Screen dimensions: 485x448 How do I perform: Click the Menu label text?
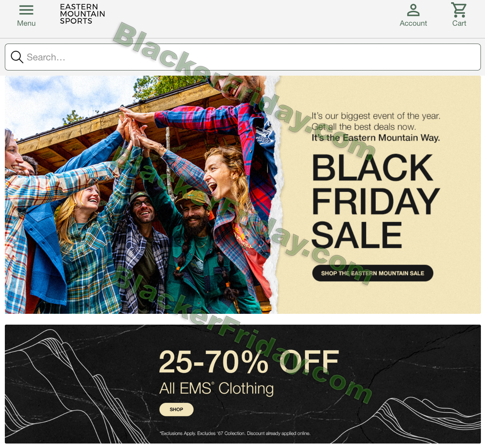click(26, 23)
